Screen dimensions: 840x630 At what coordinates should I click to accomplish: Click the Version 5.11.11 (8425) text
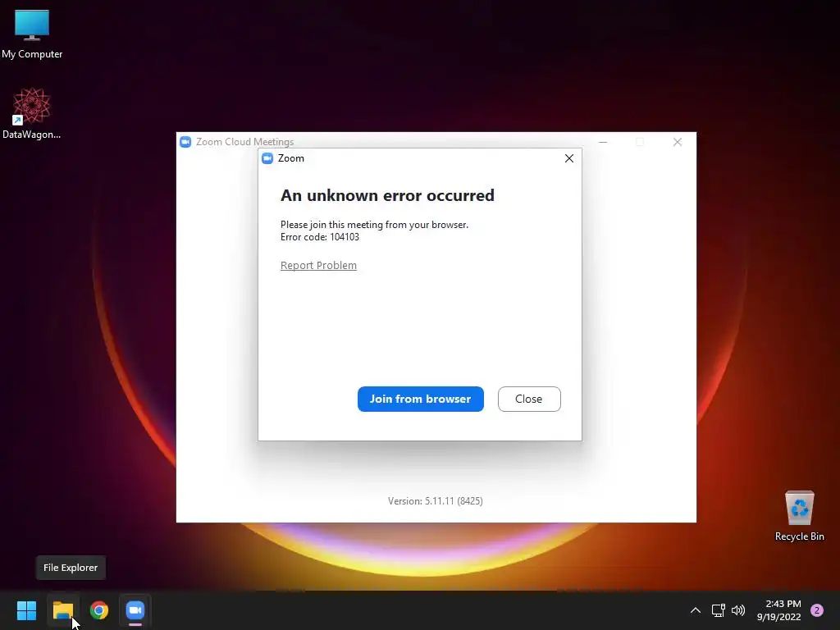[x=435, y=501]
